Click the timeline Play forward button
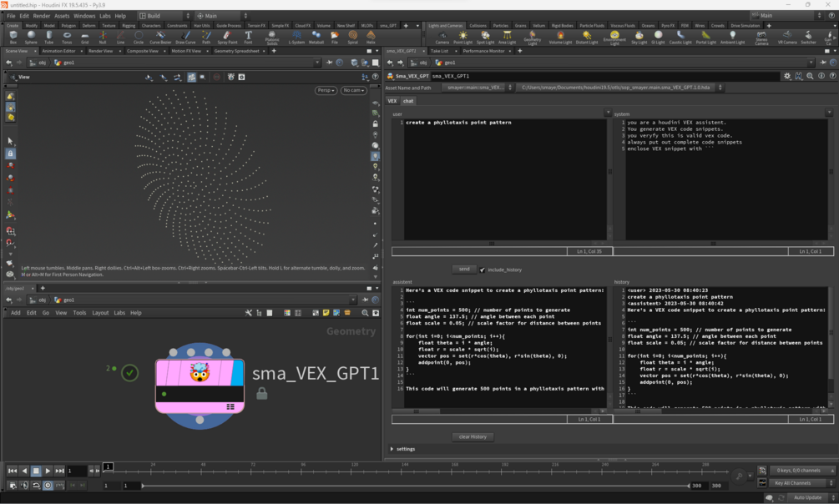Screen dimensions: 839x504 (48, 471)
